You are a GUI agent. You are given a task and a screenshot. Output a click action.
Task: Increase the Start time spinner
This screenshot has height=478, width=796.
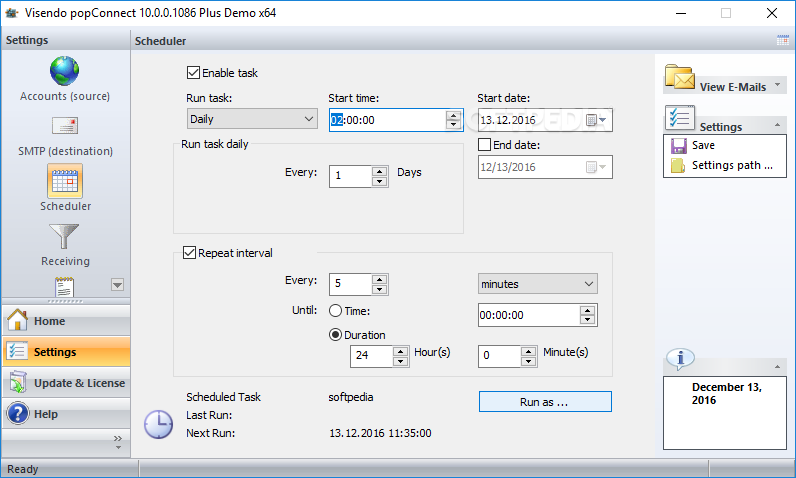click(x=453, y=115)
